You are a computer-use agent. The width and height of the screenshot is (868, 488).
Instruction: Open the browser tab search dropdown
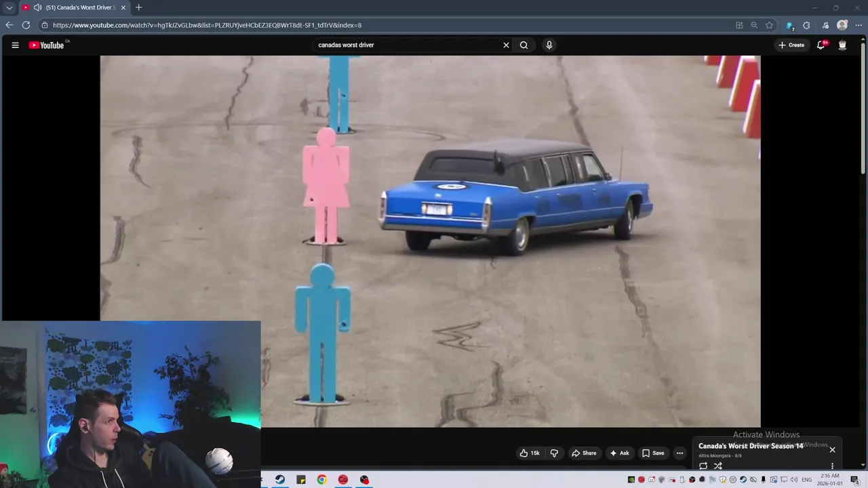pyautogui.click(x=9, y=7)
